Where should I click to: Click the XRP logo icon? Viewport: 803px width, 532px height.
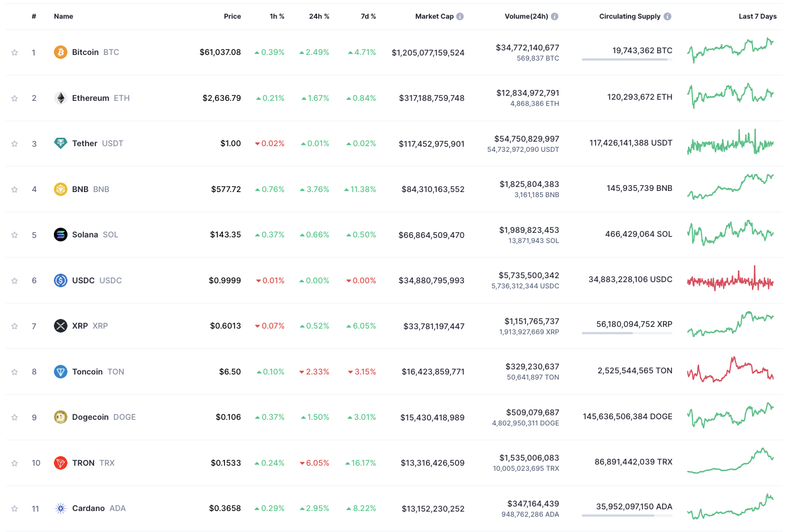[x=61, y=326]
